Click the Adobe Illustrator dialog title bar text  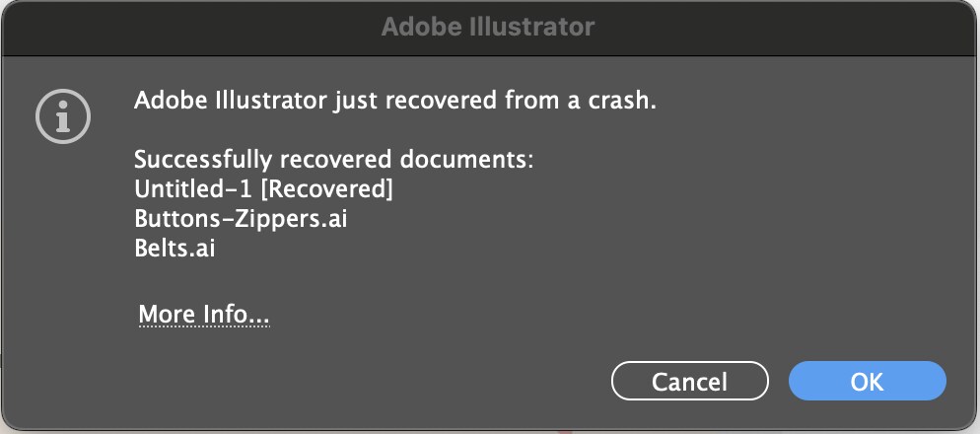(x=488, y=27)
